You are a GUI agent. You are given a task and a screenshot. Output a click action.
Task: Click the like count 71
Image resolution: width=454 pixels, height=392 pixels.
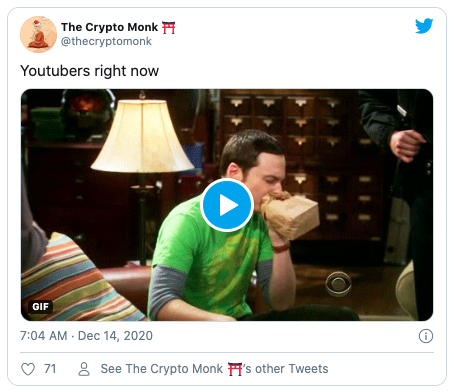(x=50, y=369)
